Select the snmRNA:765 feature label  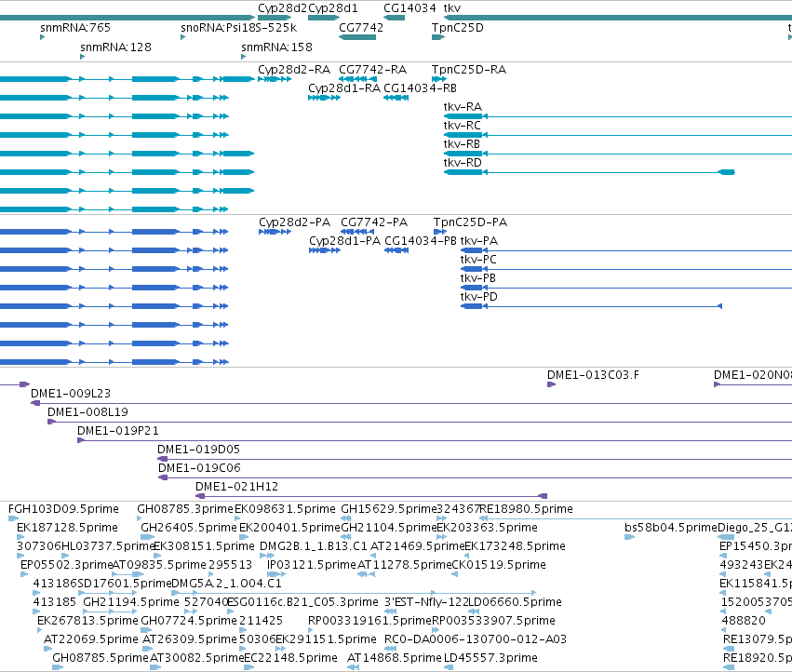click(x=75, y=28)
